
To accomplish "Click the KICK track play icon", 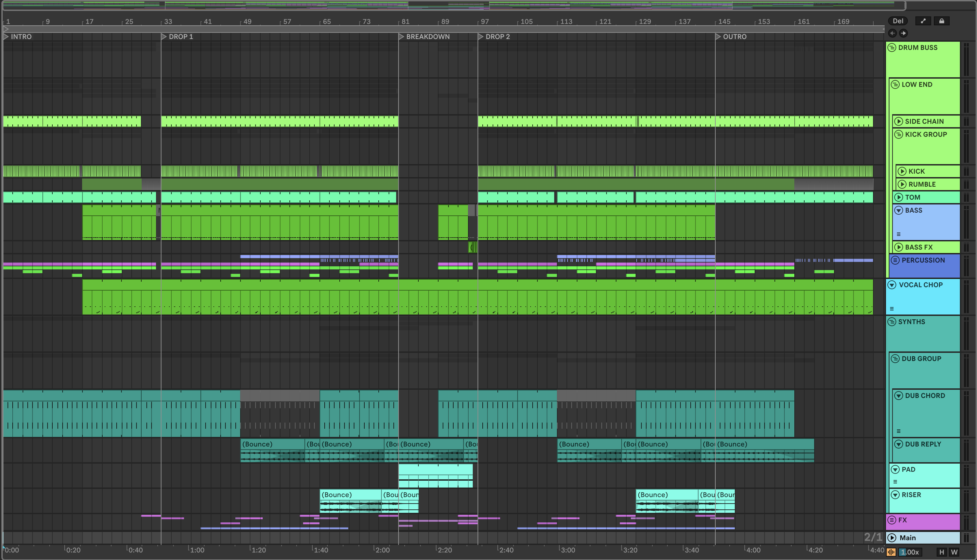I will click(x=902, y=171).
